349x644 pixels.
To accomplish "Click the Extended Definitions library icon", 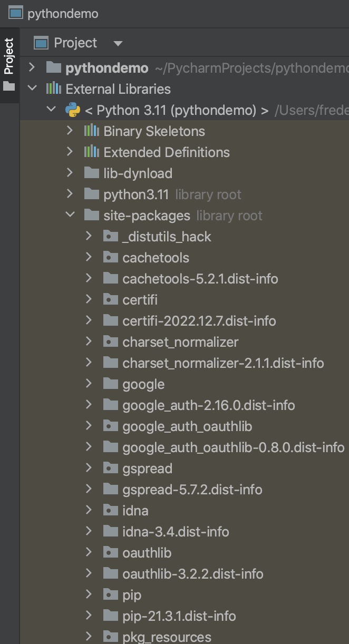I will click(90, 152).
